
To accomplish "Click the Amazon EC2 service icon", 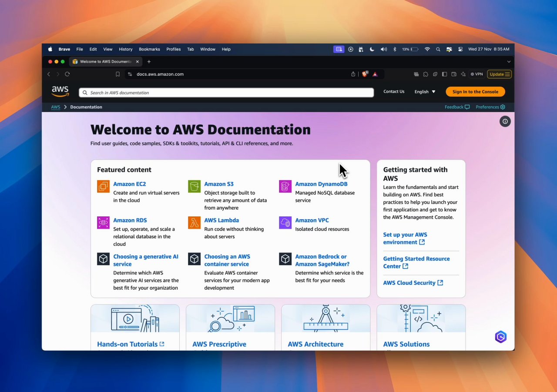I will coord(104,186).
